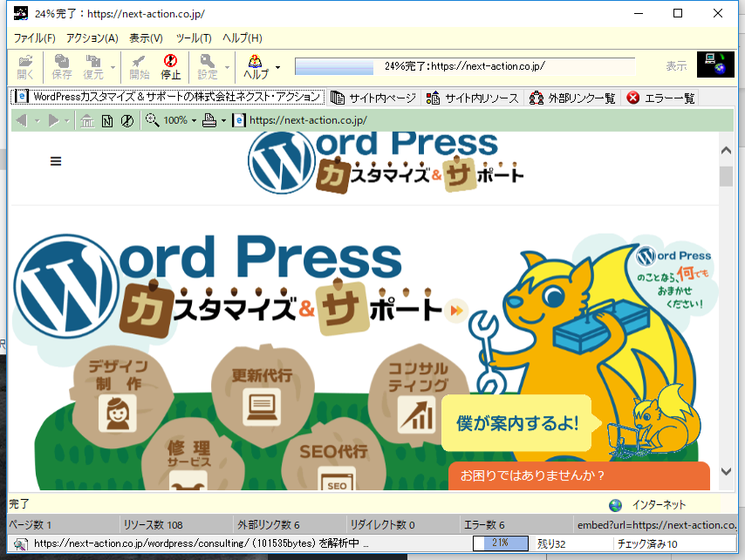Click the N document icon in the browser bar
The width and height of the screenshot is (745, 560).
point(107,120)
